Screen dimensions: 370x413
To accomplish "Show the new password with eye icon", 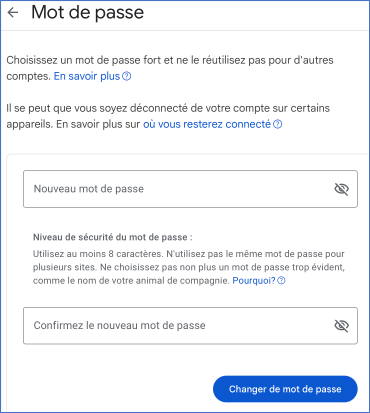I will pyautogui.click(x=341, y=189).
